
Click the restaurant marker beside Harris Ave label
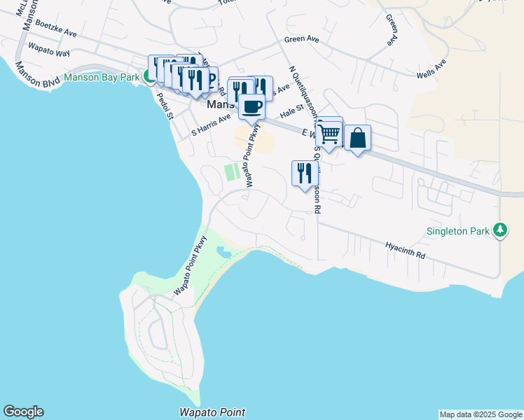click(x=264, y=87)
